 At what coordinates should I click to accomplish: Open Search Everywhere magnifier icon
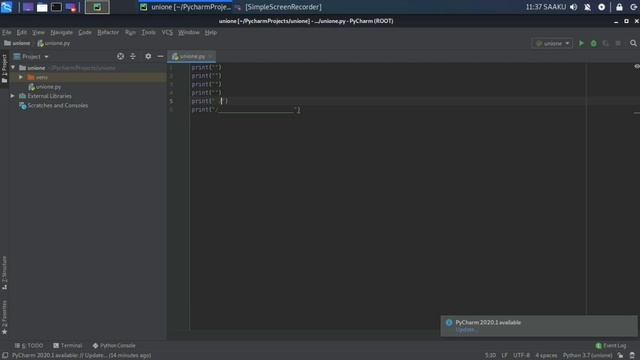[x=633, y=43]
